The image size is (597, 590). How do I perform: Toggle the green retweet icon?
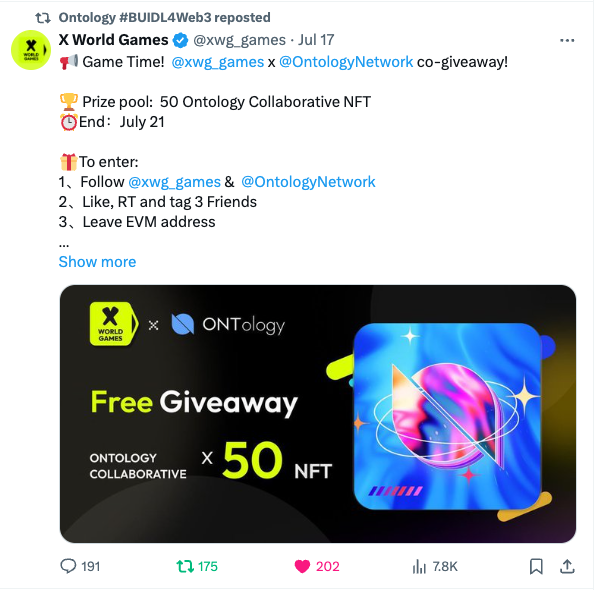(x=185, y=566)
